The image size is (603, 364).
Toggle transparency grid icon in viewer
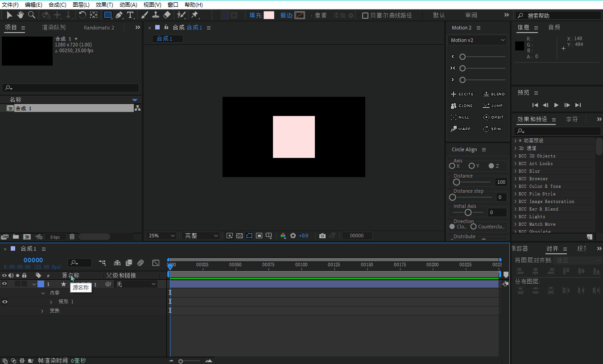pyautogui.click(x=240, y=236)
